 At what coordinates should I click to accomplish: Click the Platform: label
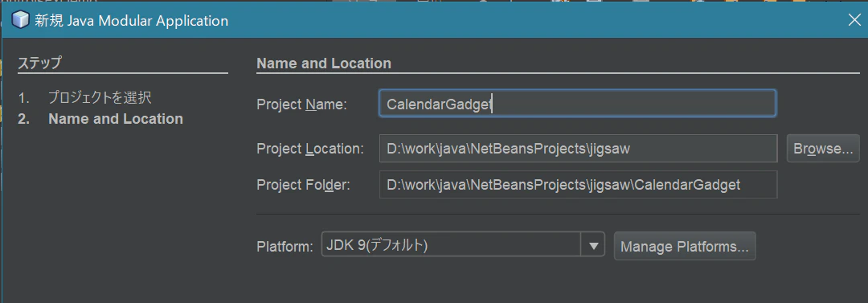coord(285,247)
